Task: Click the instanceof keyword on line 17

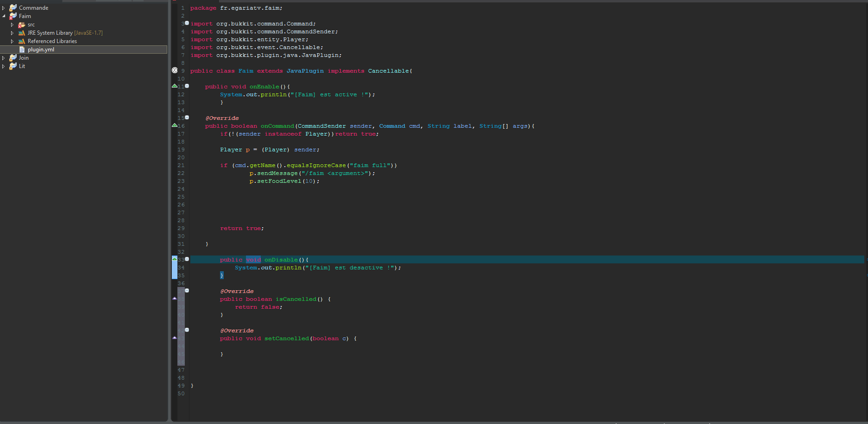Action: [x=283, y=134]
